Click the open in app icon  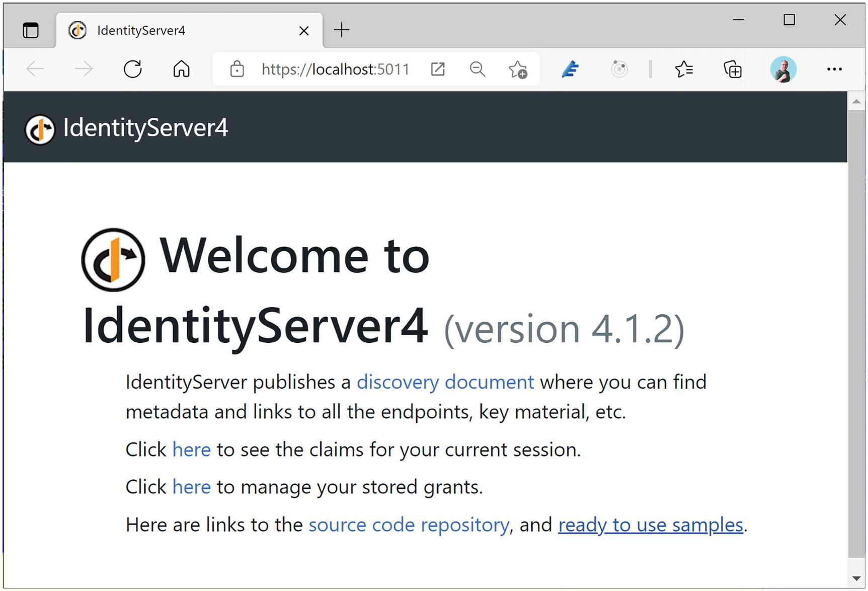pos(438,69)
